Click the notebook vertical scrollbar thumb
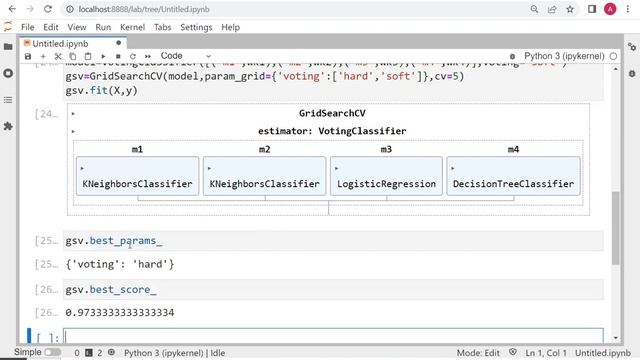 616,228
